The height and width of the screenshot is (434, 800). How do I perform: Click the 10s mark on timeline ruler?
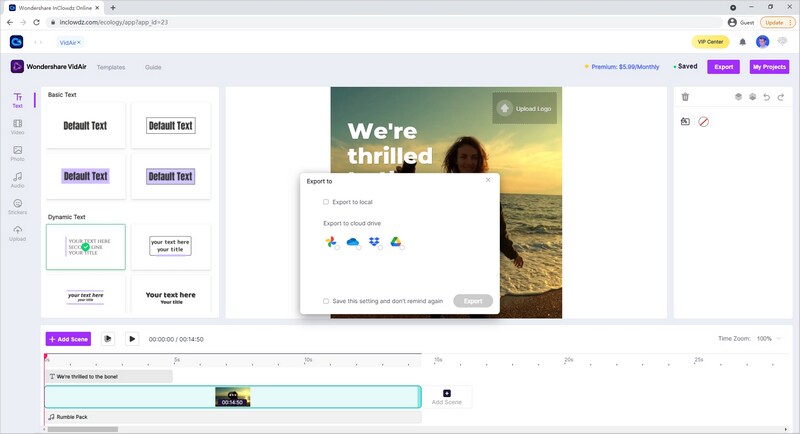point(308,360)
